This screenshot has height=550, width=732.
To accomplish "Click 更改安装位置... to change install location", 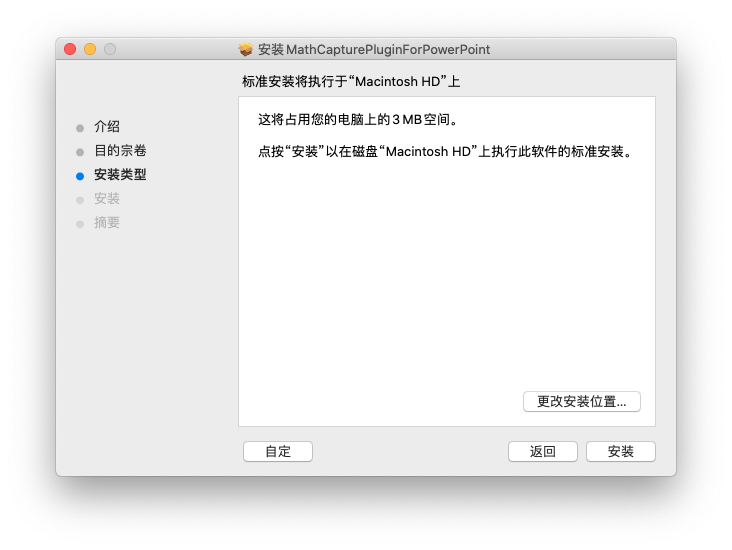I will (x=582, y=402).
